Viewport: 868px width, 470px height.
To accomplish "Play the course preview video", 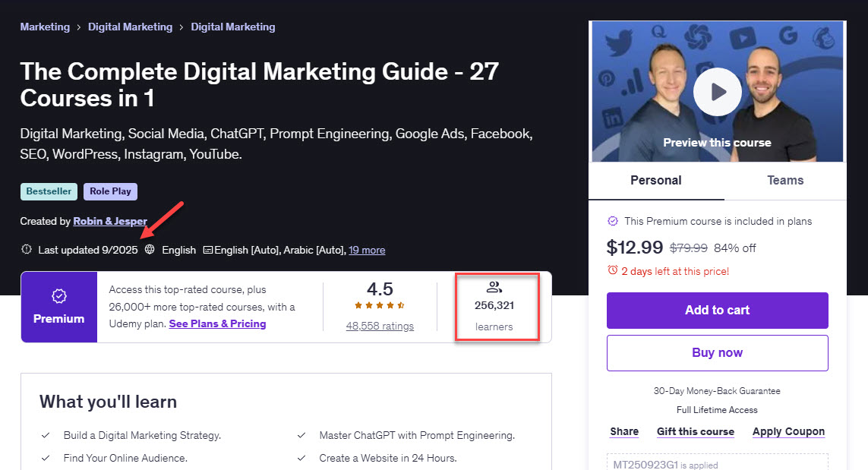I will (718, 92).
